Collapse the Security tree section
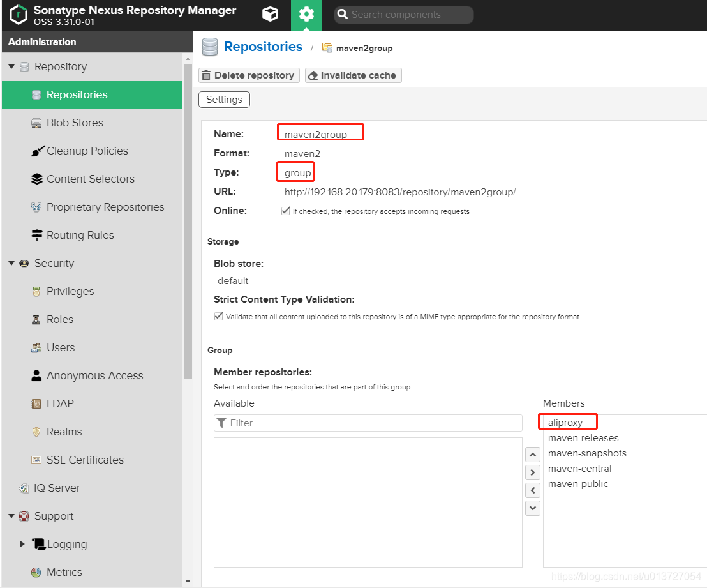Viewport: 707px width, 588px height. 11,264
